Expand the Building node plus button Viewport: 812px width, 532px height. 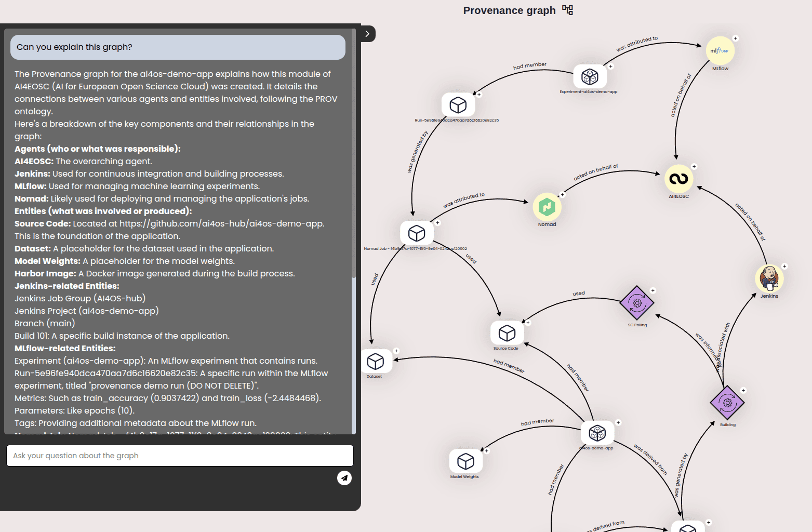[743, 390]
